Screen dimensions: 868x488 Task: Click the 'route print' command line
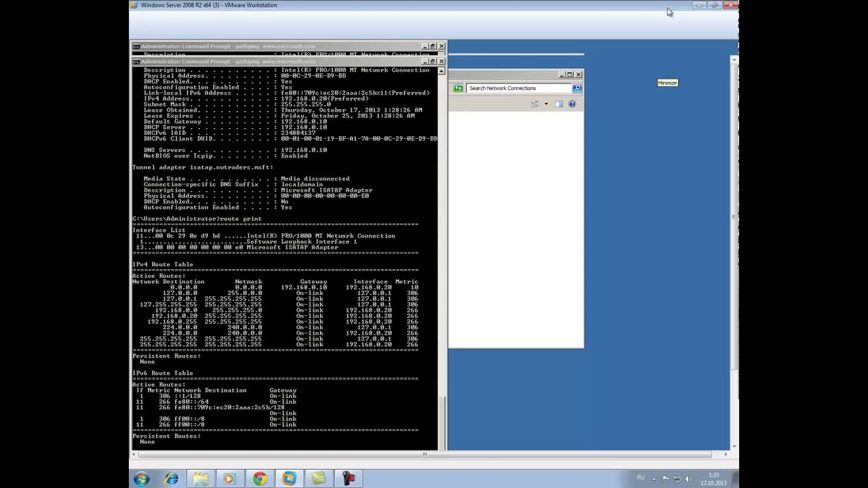pyautogui.click(x=197, y=219)
